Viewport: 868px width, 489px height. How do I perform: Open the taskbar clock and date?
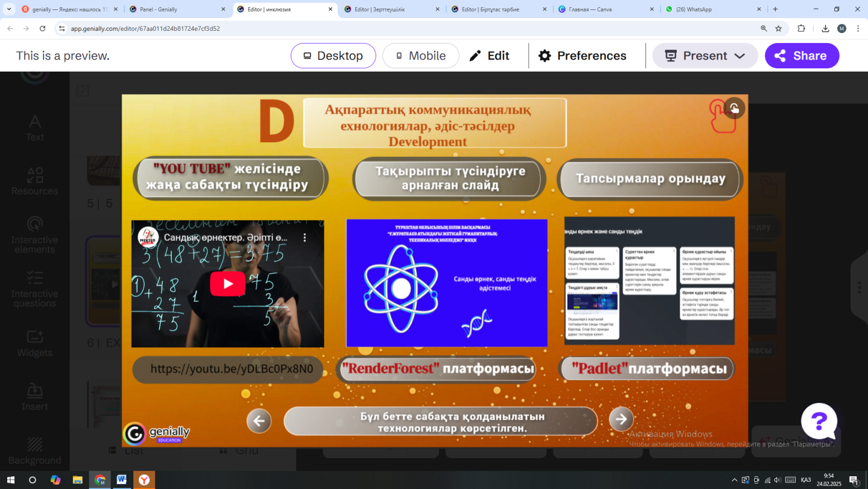click(x=829, y=480)
